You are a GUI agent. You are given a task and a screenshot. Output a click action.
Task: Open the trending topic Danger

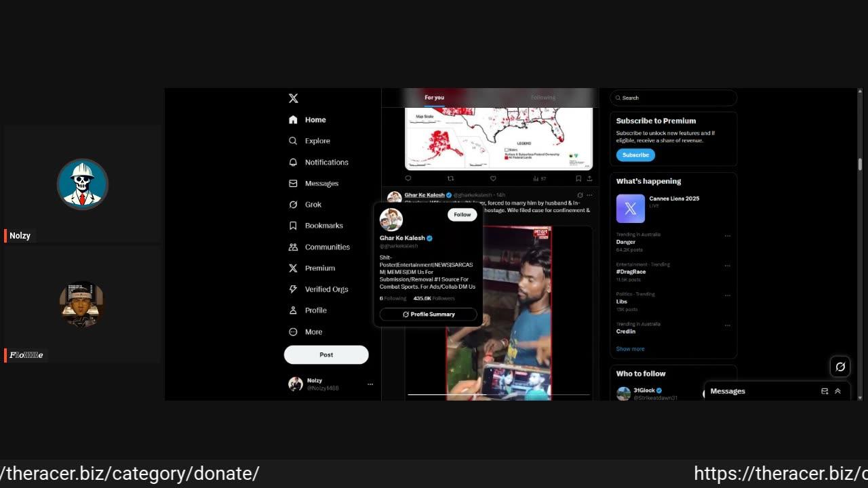626,242
